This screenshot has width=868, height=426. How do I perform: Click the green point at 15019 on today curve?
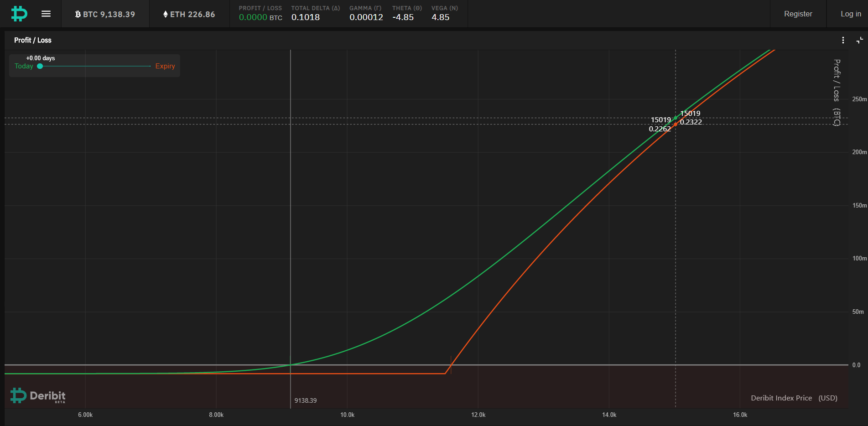[x=676, y=118]
